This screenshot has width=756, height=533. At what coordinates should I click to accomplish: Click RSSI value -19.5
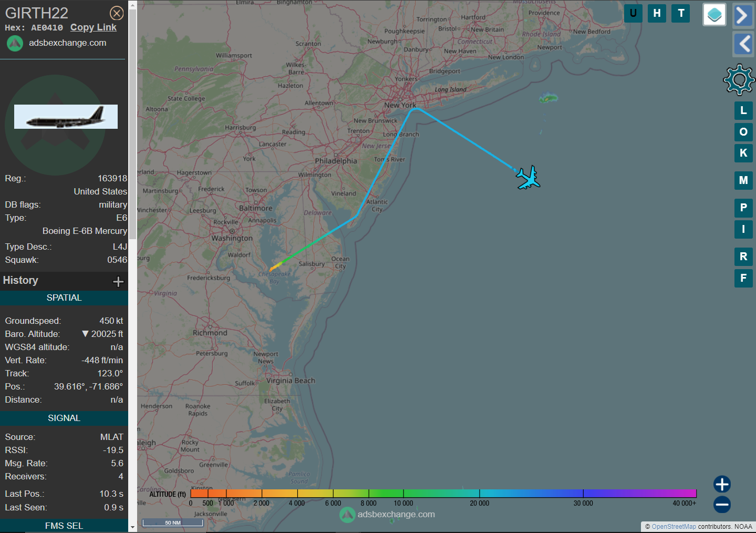click(113, 450)
